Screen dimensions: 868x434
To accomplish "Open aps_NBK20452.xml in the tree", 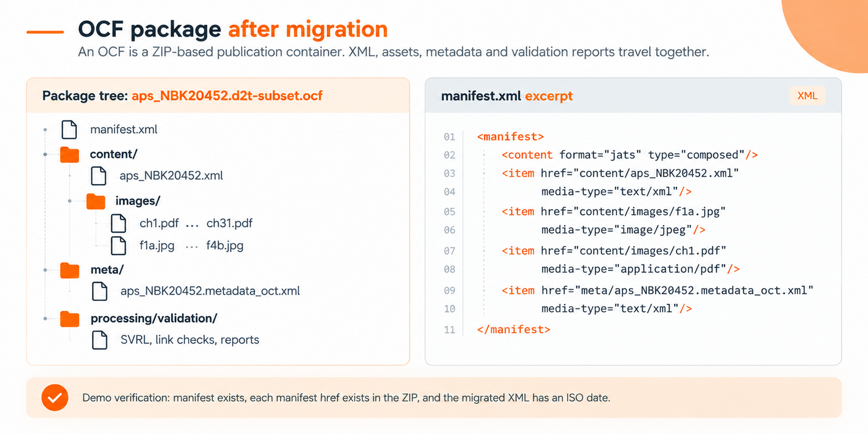I will coord(171,175).
